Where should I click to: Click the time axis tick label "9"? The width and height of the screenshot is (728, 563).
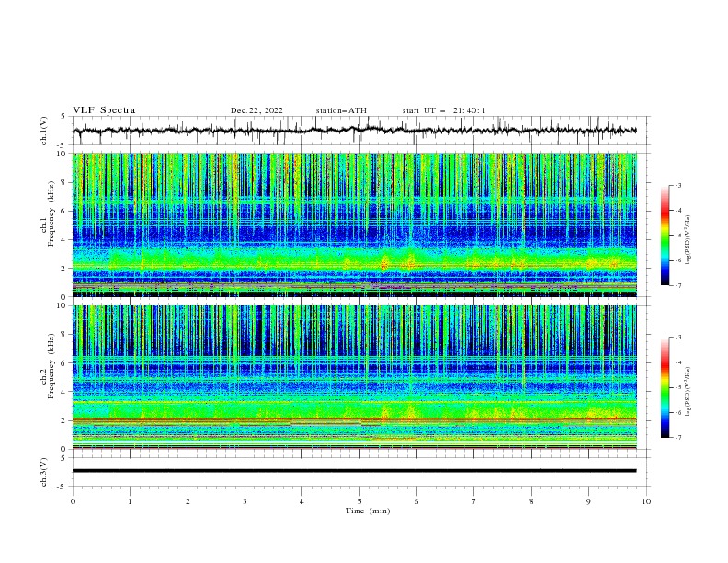click(x=588, y=501)
